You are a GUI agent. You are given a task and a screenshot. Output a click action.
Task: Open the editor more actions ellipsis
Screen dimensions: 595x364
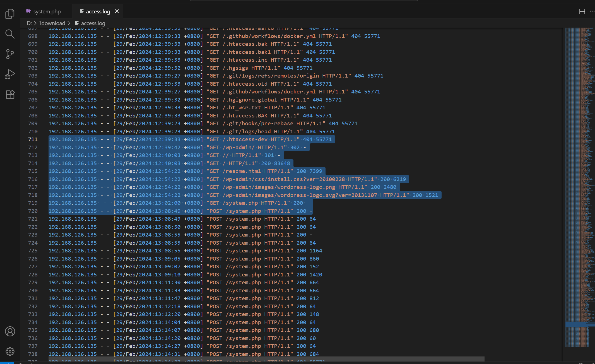point(592,11)
